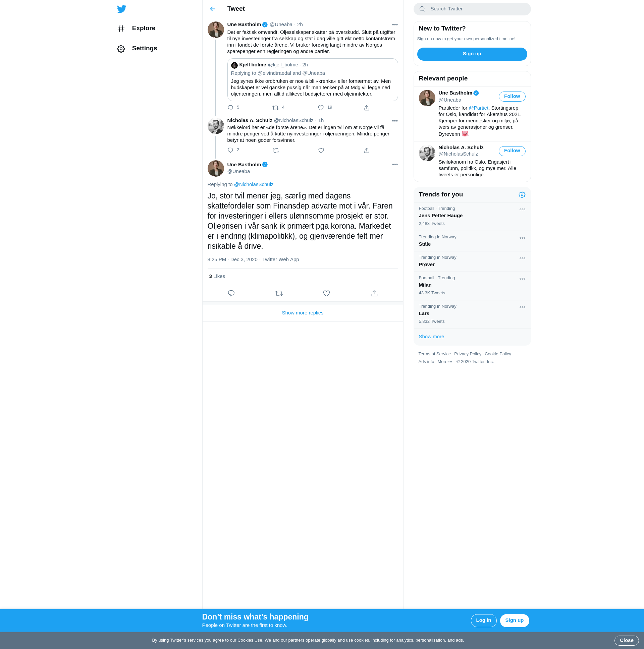Open the Prøver trend
The width and height of the screenshot is (644, 649).
pos(472,262)
